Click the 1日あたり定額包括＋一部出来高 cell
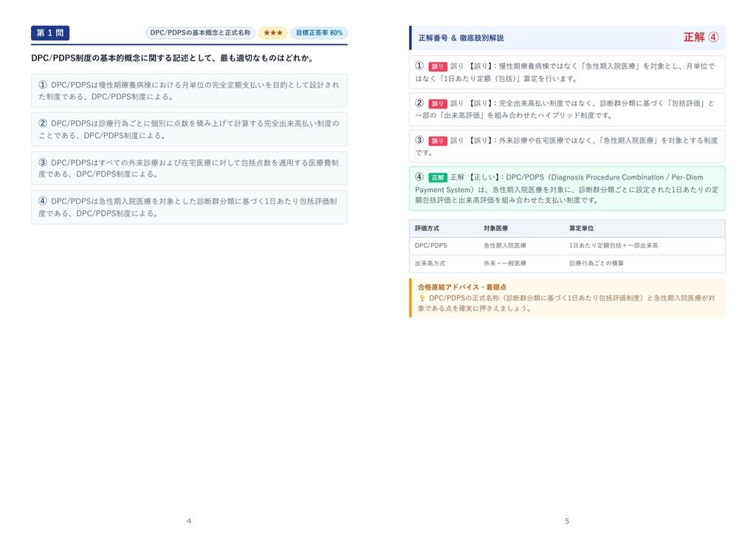Viewport: 756px width, 537px height. [614, 245]
